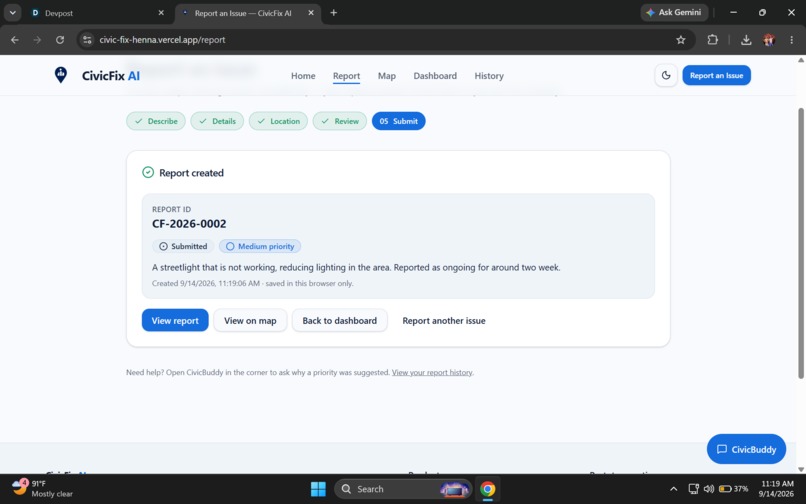The image size is (806, 504).
Task: Click Ask Gemini button
Action: point(674,12)
